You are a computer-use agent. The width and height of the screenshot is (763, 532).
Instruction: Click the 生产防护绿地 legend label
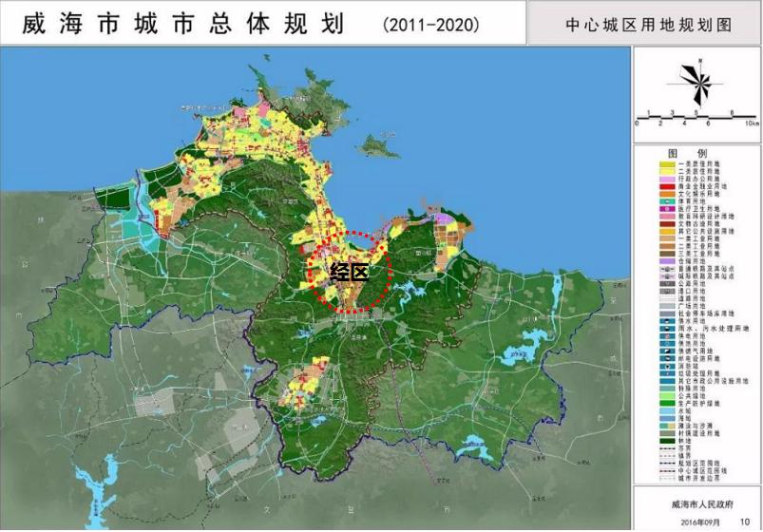pyautogui.click(x=698, y=404)
